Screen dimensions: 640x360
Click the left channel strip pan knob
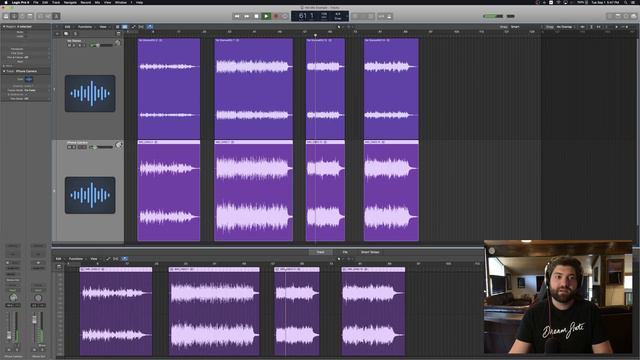pos(13,298)
